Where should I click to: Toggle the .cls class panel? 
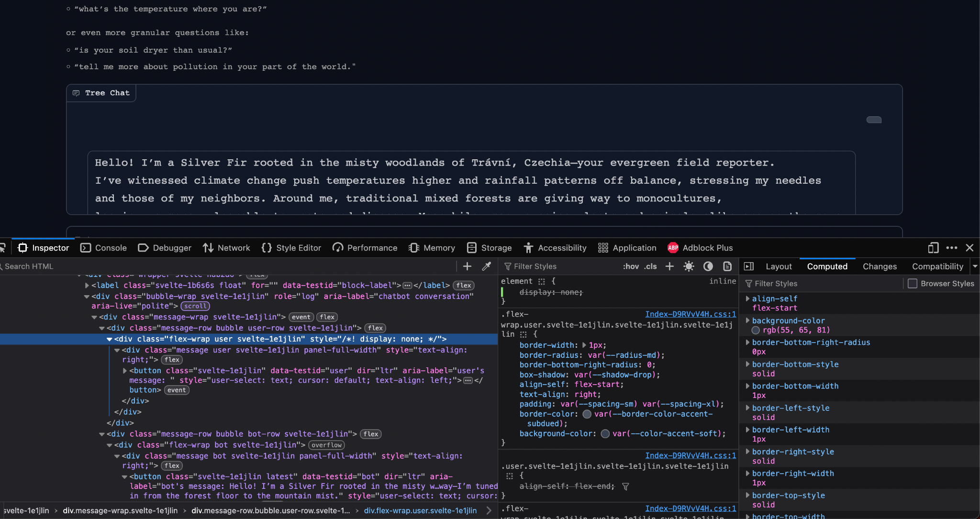pyautogui.click(x=650, y=266)
